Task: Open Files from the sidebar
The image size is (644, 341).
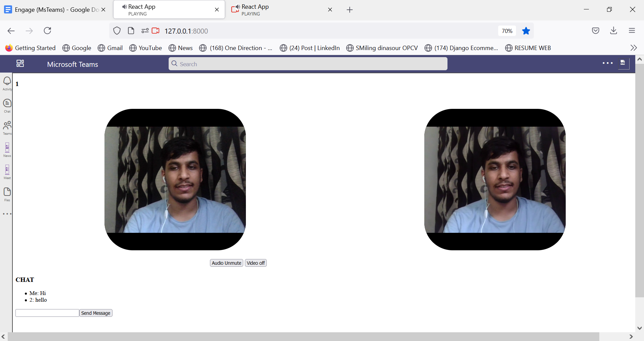Action: (x=7, y=193)
